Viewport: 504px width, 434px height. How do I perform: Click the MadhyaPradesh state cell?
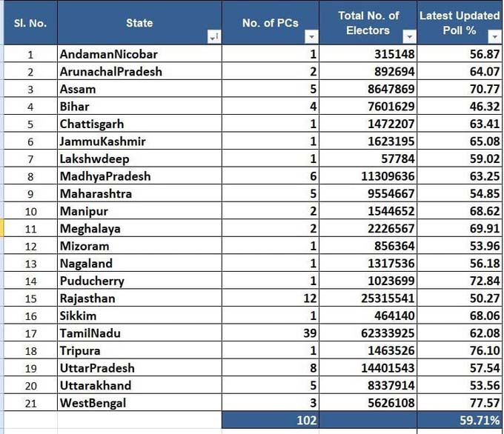click(139, 176)
